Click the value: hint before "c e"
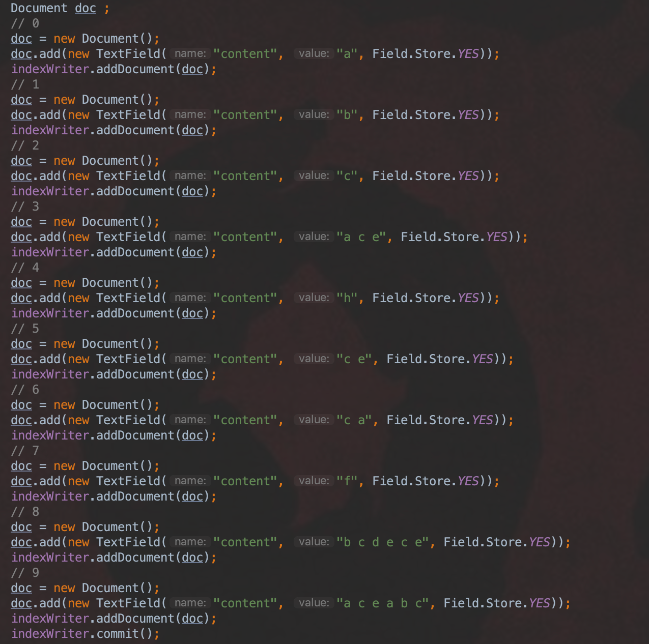 (x=314, y=359)
